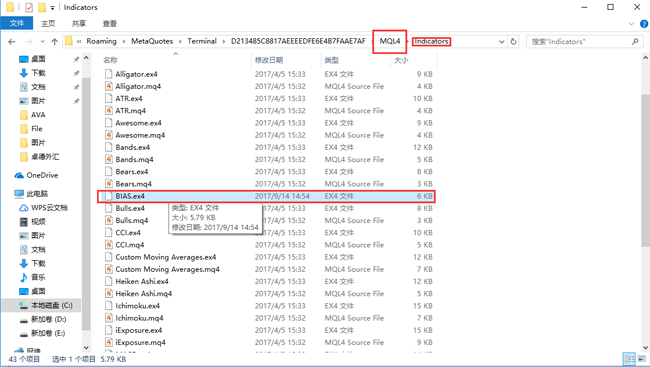Expand the ribbon with the chevron
Screen dimensions: 650x367
tap(631, 24)
